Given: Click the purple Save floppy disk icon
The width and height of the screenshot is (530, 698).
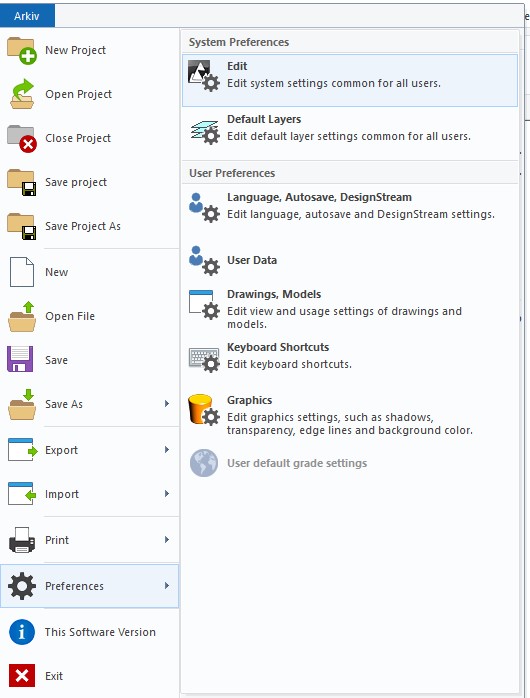Looking at the screenshot, I should pos(20,359).
